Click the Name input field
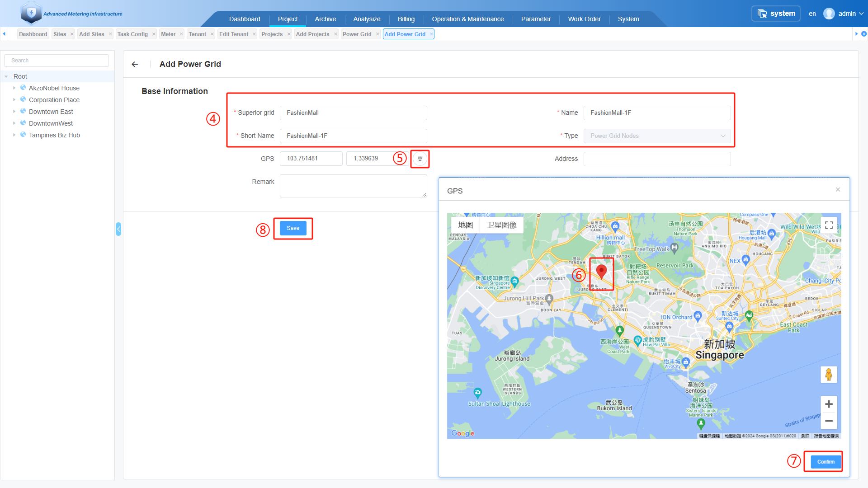The height and width of the screenshot is (488, 868). click(x=657, y=113)
